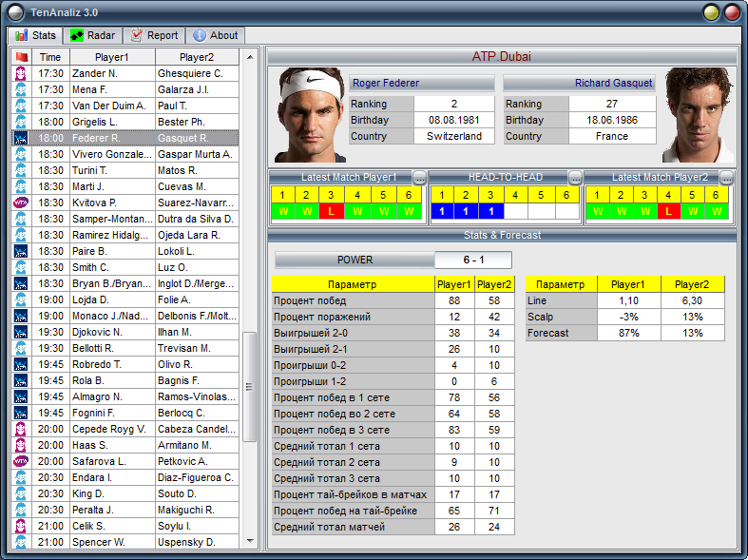Click the Player2 column header

click(197, 57)
